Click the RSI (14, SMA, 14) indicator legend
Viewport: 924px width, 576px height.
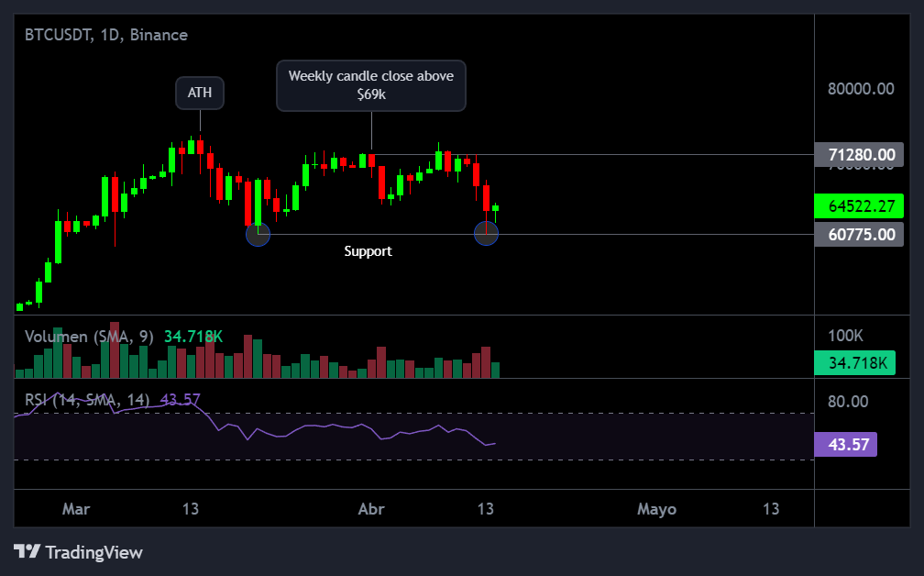(x=87, y=400)
